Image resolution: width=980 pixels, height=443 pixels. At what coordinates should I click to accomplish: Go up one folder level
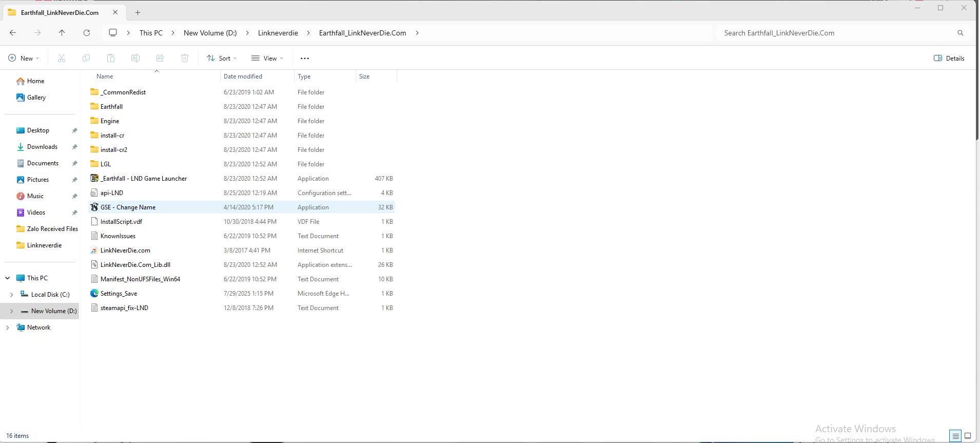[62, 33]
